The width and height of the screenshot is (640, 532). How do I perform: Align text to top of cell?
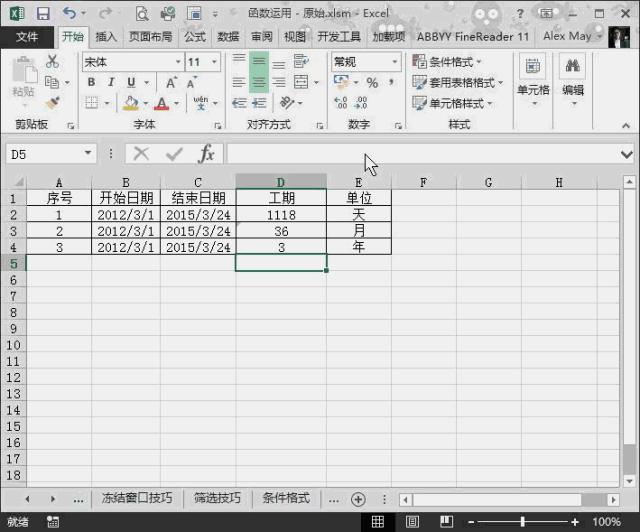[x=239, y=61]
